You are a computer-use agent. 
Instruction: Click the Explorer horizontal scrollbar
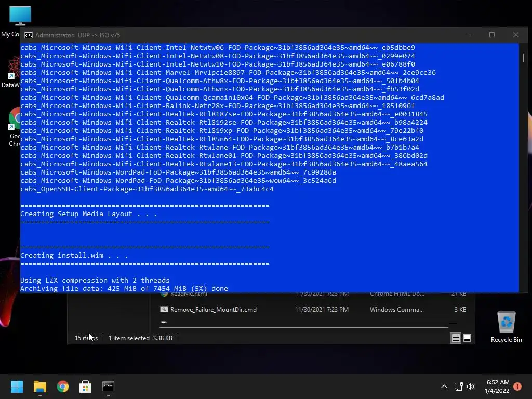point(303,328)
